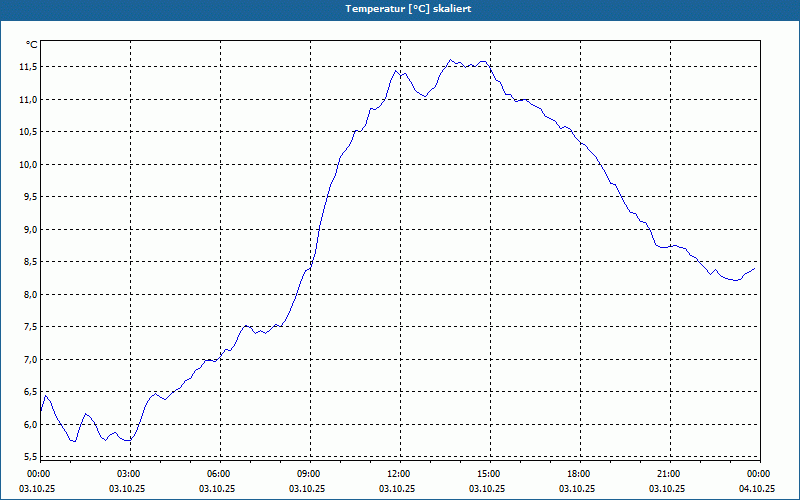Click the '6,0' y-axis label

31,424
